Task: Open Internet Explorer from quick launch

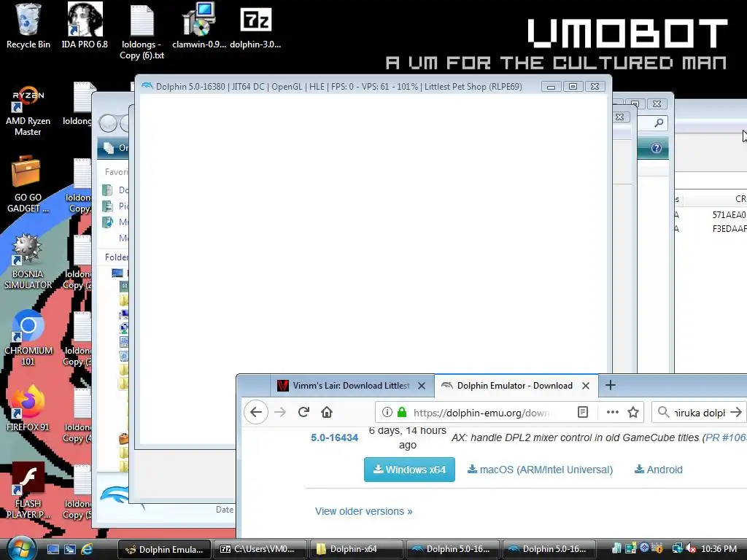Action: pyautogui.click(x=87, y=549)
